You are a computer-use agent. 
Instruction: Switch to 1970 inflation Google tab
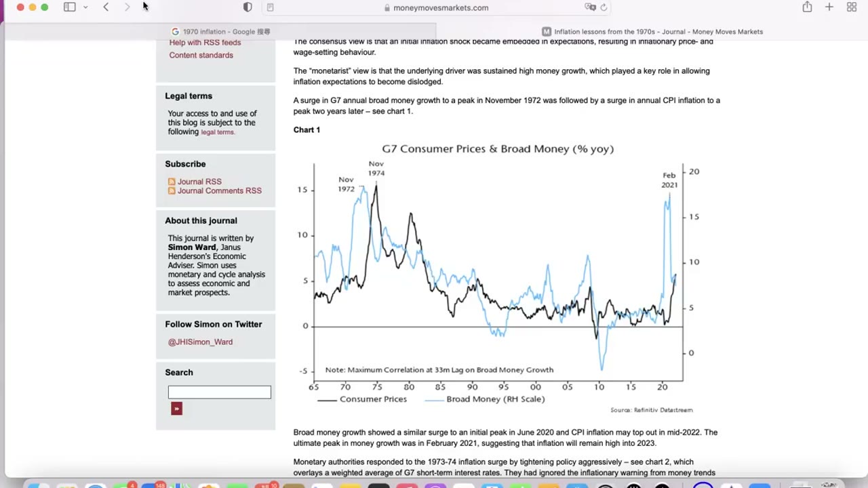coord(221,31)
